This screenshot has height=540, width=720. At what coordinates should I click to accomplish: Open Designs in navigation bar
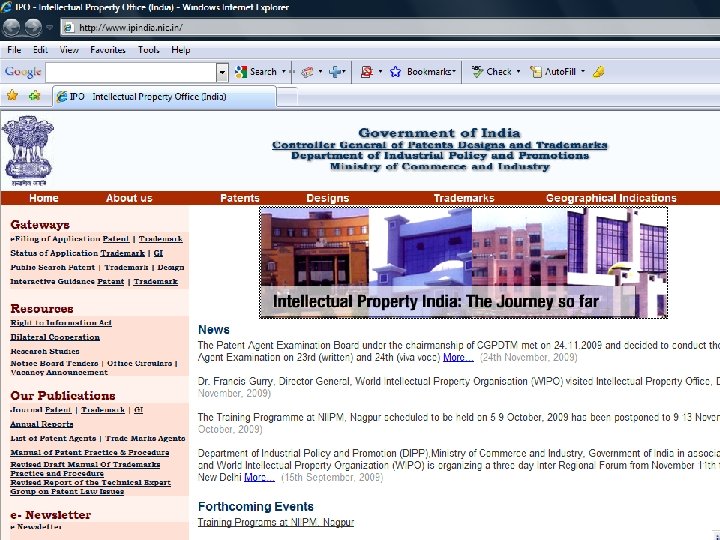coord(327,198)
